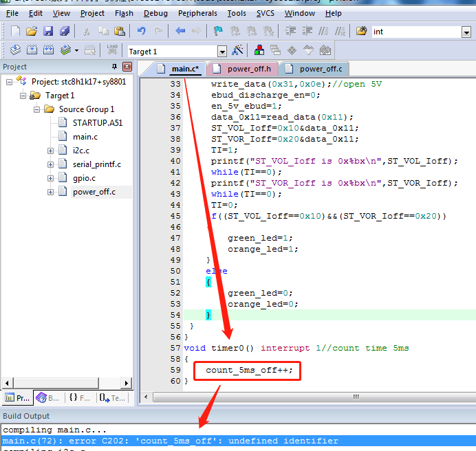Open Options for Target with the wand icon
The width and height of the screenshot is (476, 451).
[x=237, y=49]
